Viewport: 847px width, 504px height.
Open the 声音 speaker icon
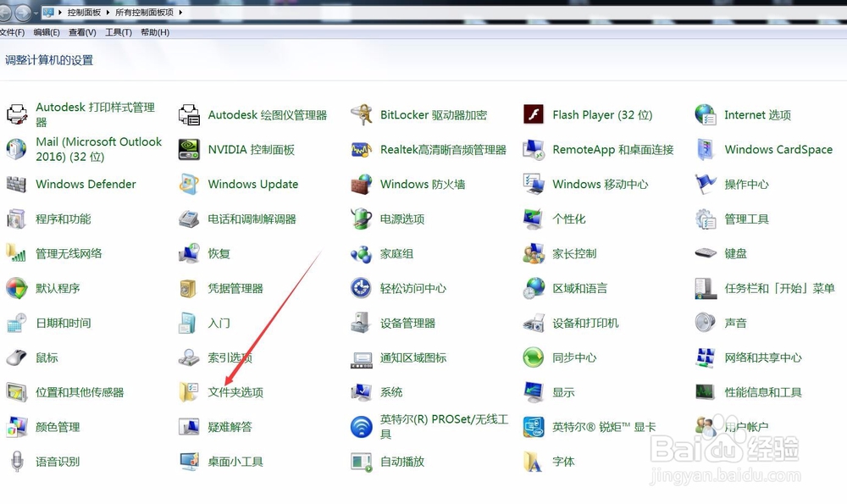[706, 323]
